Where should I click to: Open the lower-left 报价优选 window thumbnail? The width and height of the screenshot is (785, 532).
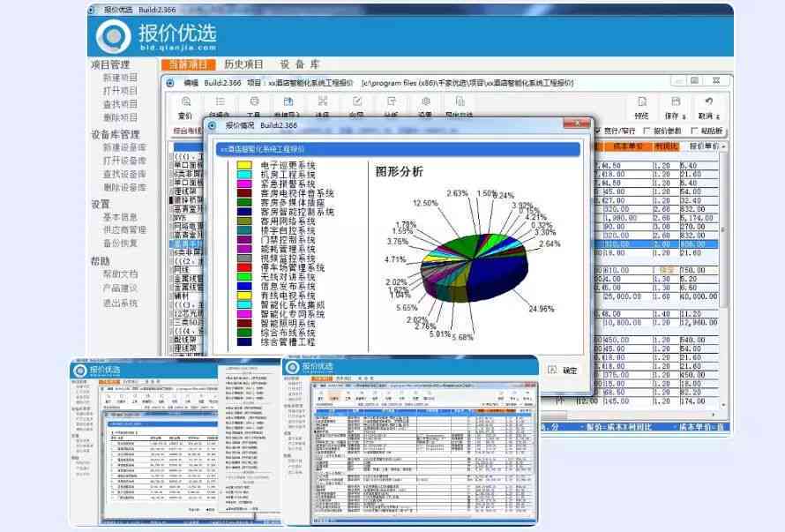coord(176,441)
